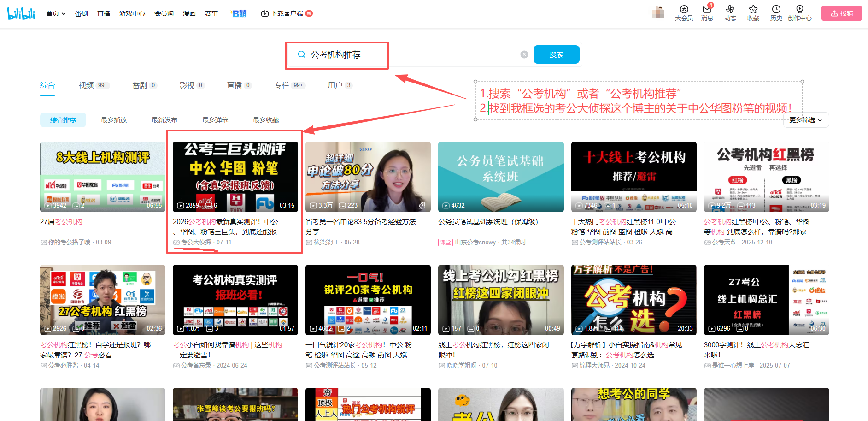This screenshot has width=868, height=421.
Task: Click 下载客户端 download icon link
Action: (x=287, y=13)
